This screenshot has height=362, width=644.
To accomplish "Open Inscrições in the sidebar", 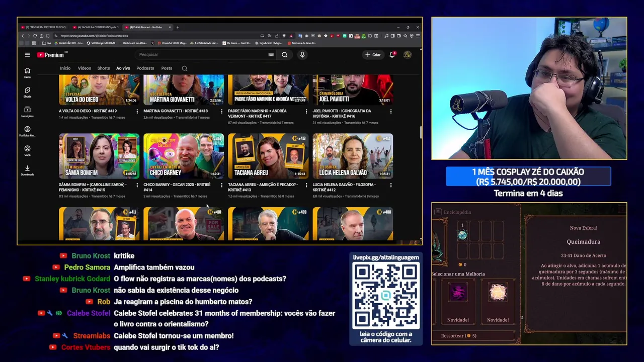I will click(x=27, y=112).
